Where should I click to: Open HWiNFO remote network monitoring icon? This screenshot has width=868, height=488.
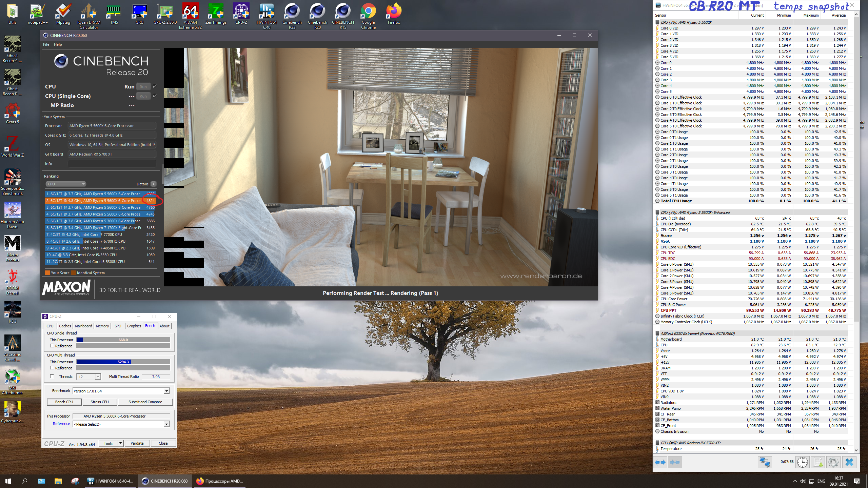pos(765,462)
